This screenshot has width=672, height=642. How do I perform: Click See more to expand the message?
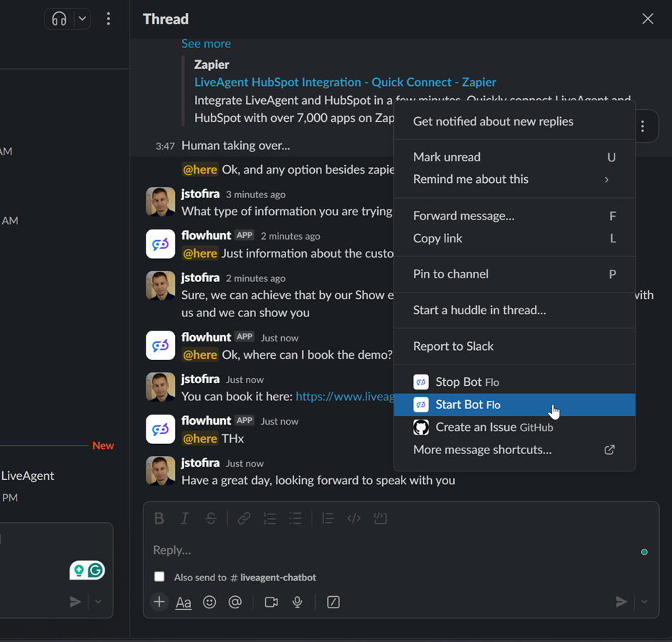206,43
